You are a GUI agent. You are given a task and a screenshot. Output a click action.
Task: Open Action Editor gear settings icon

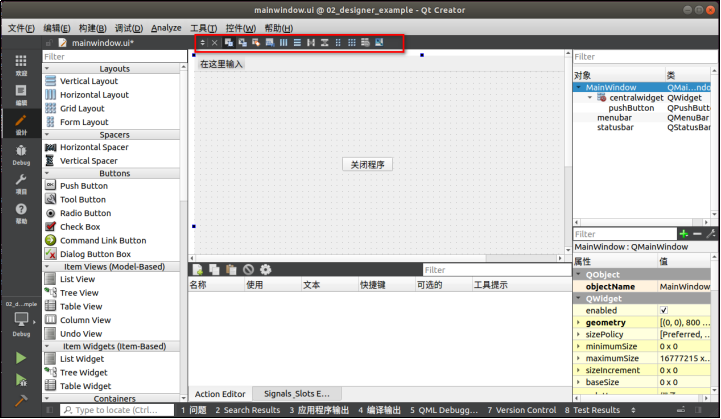[x=265, y=270]
